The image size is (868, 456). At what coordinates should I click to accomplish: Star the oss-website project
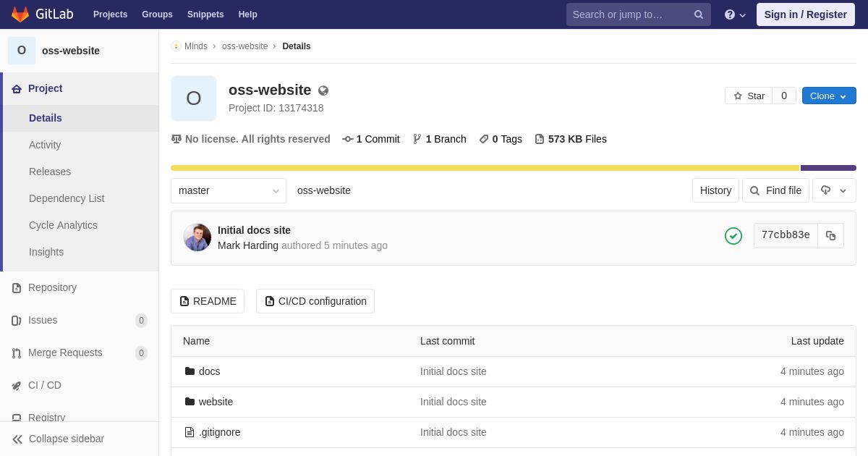click(x=749, y=96)
